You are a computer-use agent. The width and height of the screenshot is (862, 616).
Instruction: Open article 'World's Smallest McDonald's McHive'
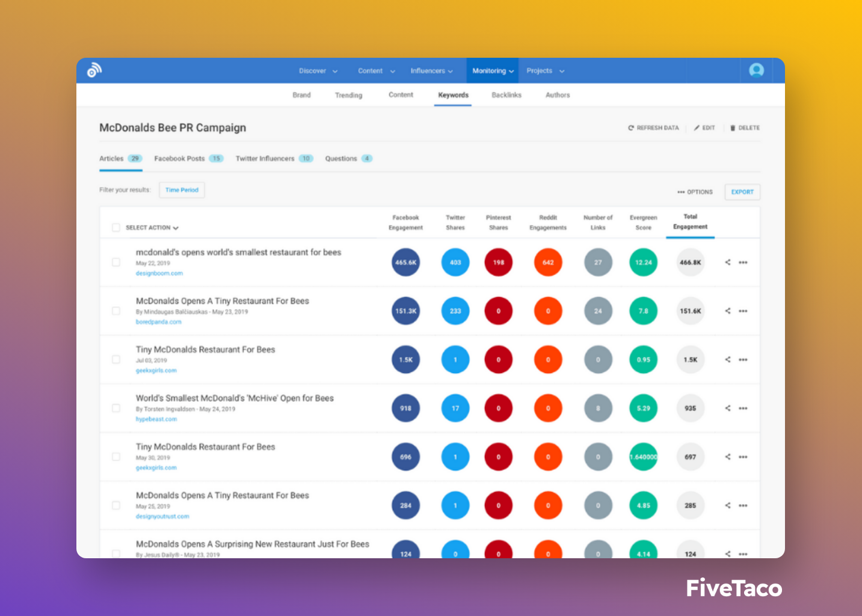coord(235,398)
